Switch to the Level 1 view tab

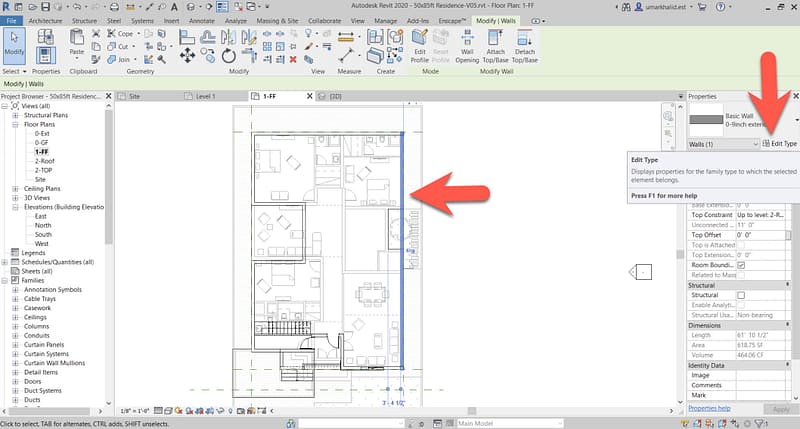(205, 97)
